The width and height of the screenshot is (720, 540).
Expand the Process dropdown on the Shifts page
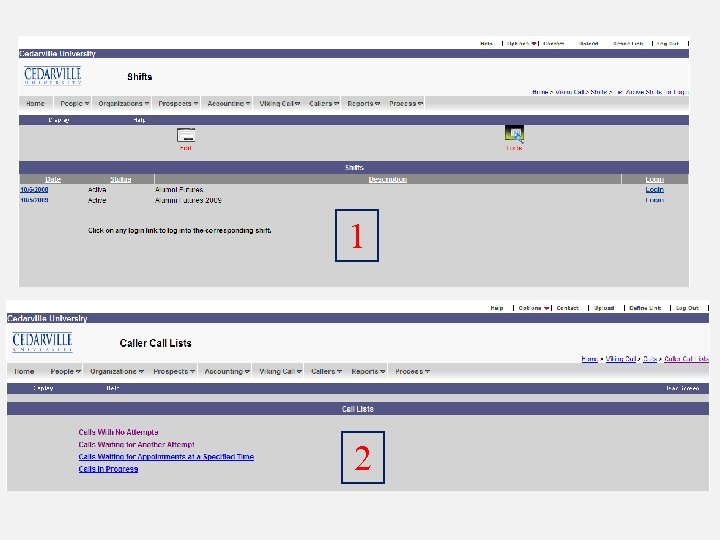[406, 103]
